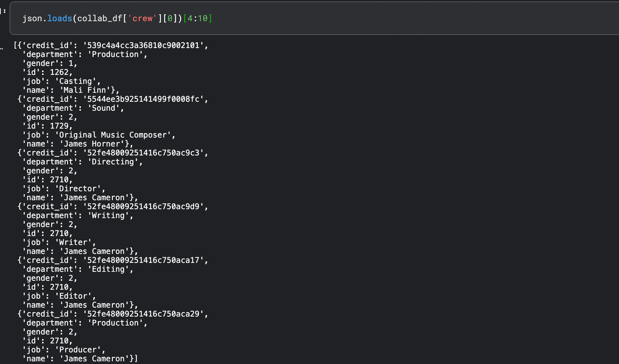619x364 pixels.
Task: Click into the json.loads code cell
Action: point(314,18)
